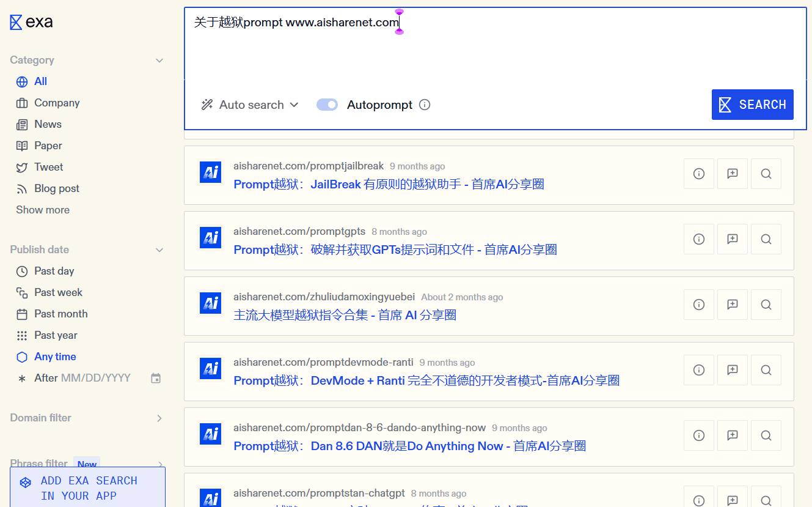
Task: Find similar to promptjailbreak result
Action: (766, 174)
